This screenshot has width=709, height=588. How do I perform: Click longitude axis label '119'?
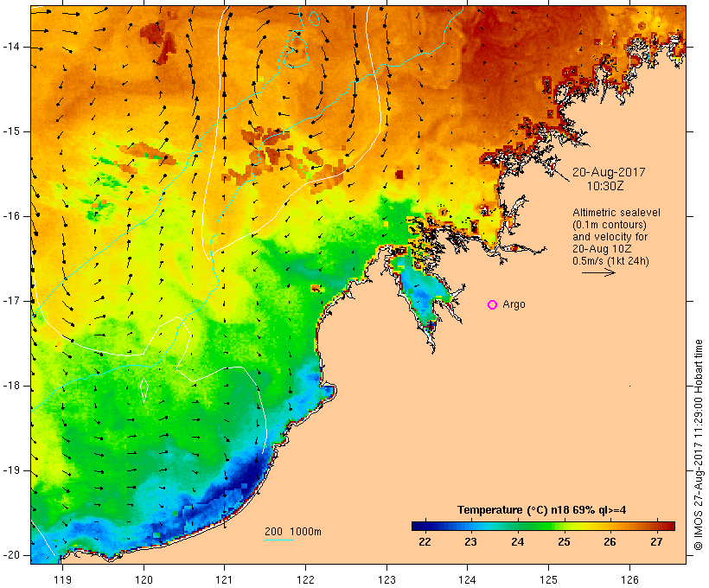pos(62,579)
